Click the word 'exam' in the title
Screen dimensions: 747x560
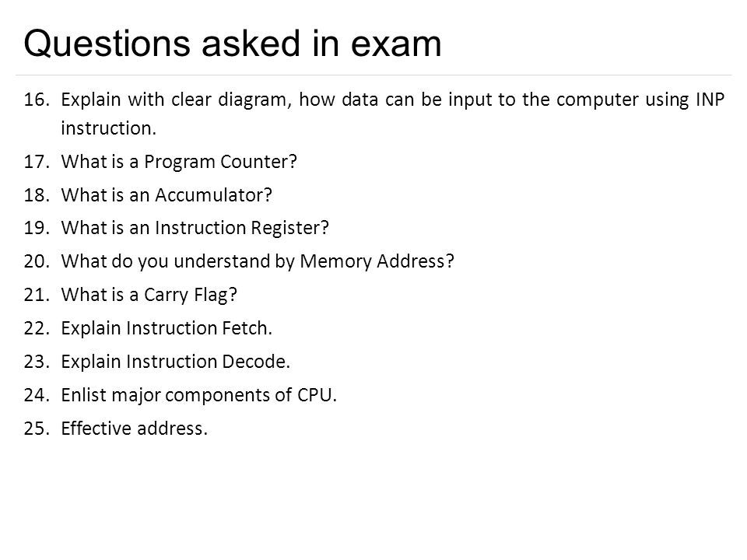point(396,44)
